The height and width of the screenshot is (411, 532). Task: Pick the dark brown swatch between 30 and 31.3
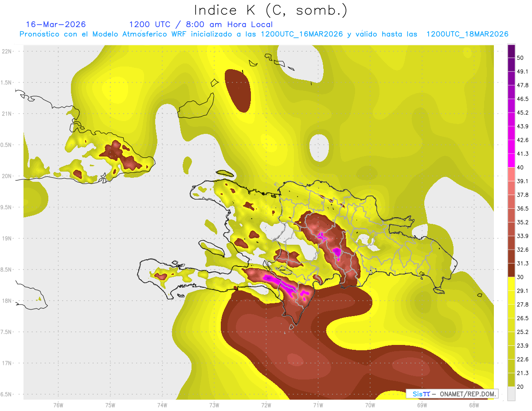point(511,270)
